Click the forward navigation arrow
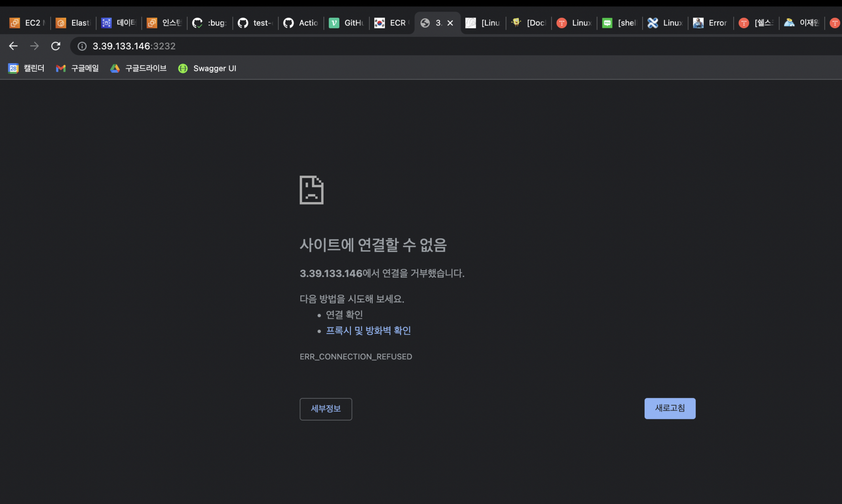 point(34,46)
